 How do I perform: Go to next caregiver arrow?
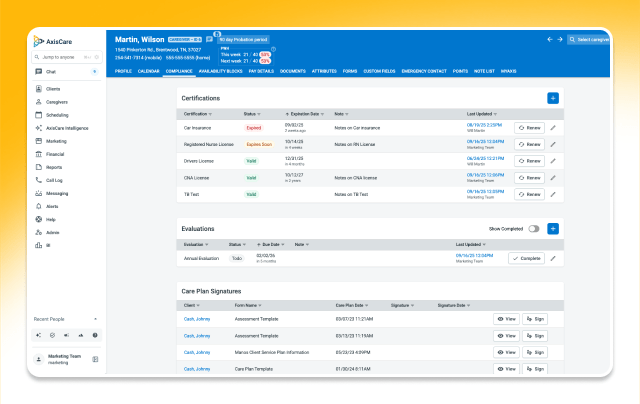point(561,40)
